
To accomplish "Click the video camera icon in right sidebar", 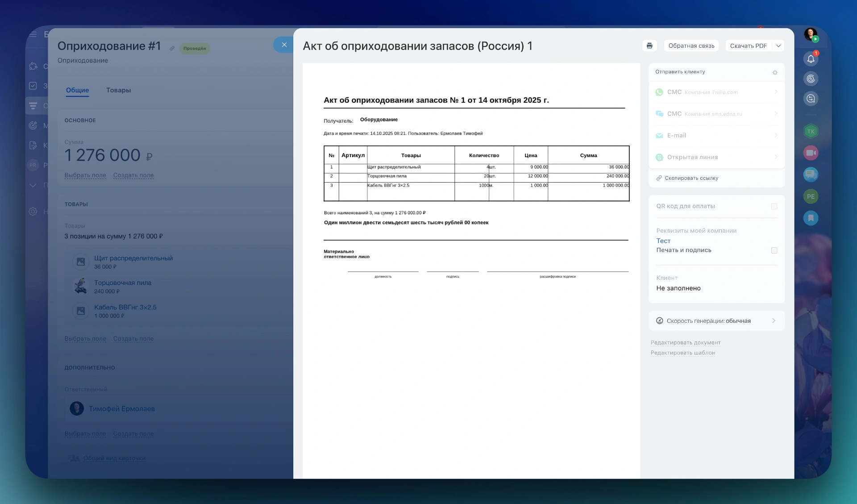I will 811,153.
